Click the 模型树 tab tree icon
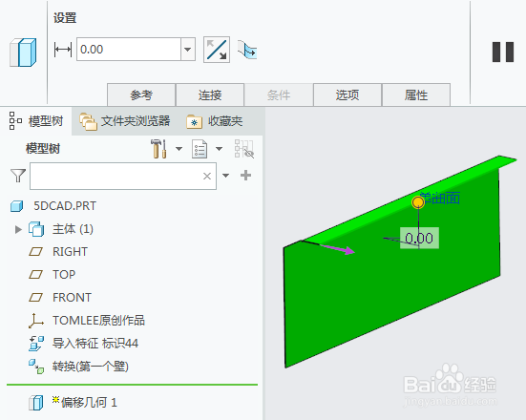Image resolution: width=526 pixels, height=420 pixels. pyautogui.click(x=15, y=121)
